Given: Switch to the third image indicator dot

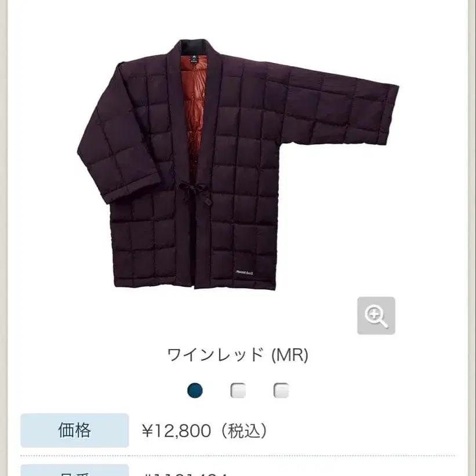Looking at the screenshot, I should coord(281,390).
